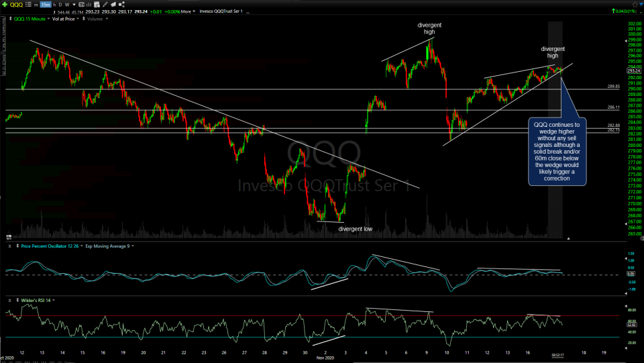Open the chart template save icon
The width and height of the screenshot is (644, 363).
click(x=97, y=5)
